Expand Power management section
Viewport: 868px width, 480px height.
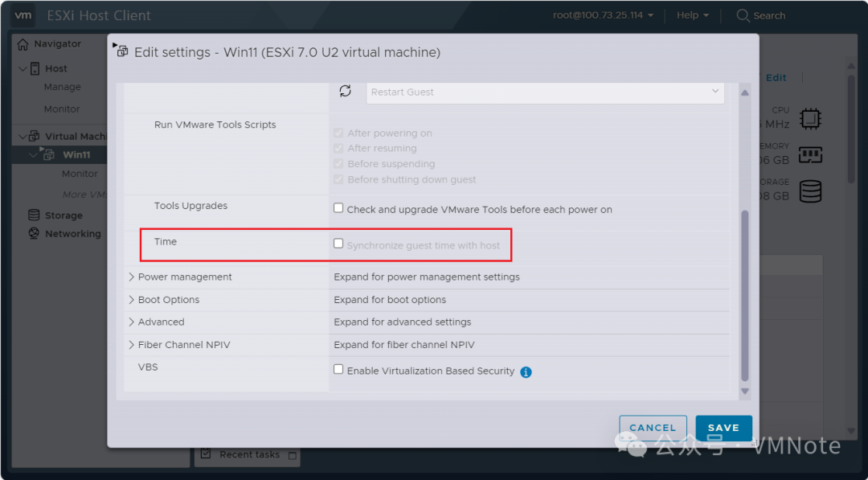tap(131, 277)
